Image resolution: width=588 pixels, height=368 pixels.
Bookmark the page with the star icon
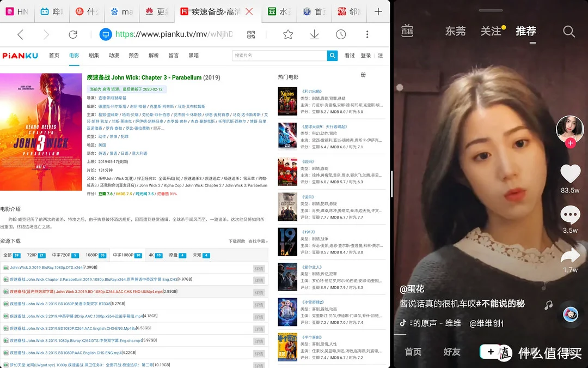point(288,34)
